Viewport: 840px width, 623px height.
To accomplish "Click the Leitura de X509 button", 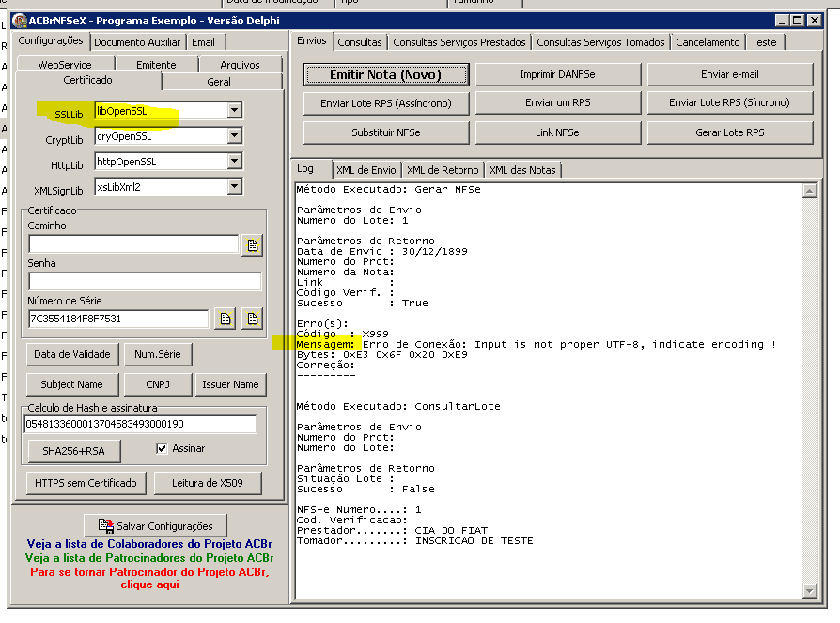I will [x=208, y=483].
